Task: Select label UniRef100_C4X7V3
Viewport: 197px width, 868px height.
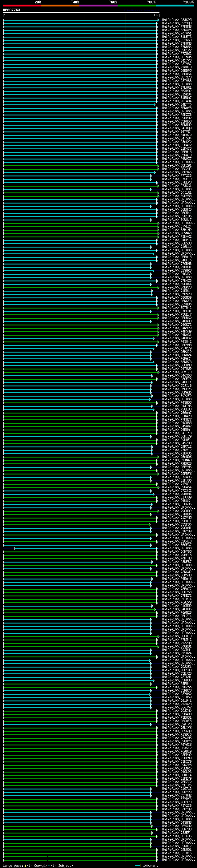Action: 177,61
